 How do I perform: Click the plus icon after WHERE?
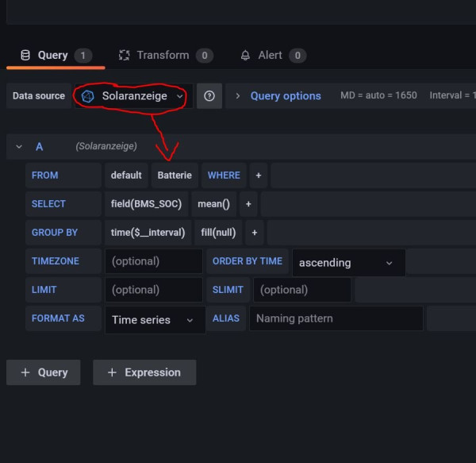tap(258, 176)
